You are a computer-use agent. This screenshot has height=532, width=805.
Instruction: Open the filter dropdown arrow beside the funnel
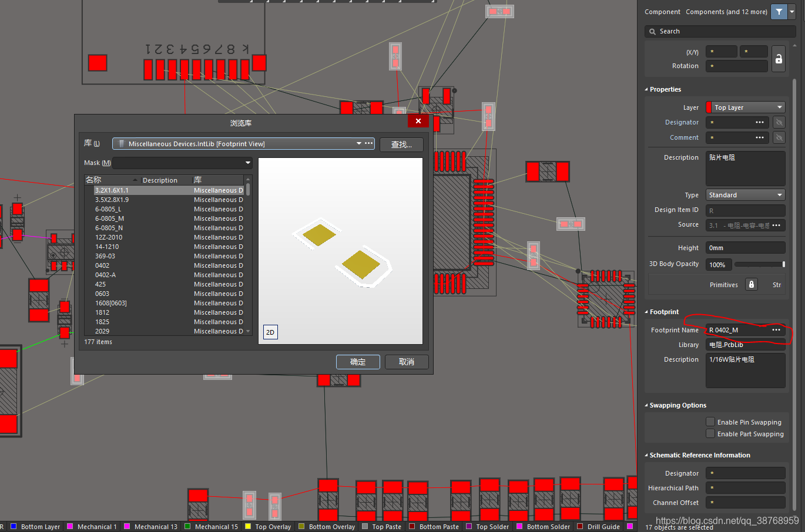point(791,12)
